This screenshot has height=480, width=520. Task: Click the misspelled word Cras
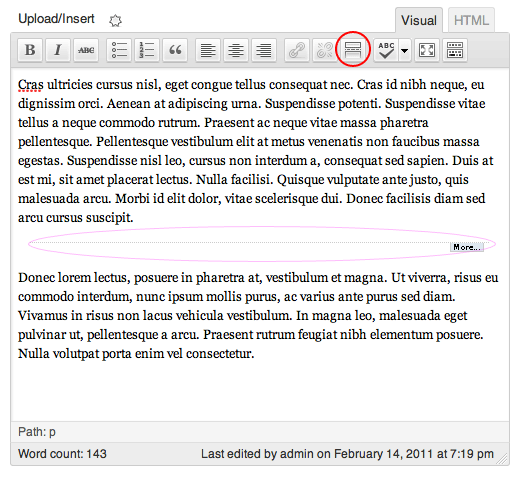[x=30, y=84]
